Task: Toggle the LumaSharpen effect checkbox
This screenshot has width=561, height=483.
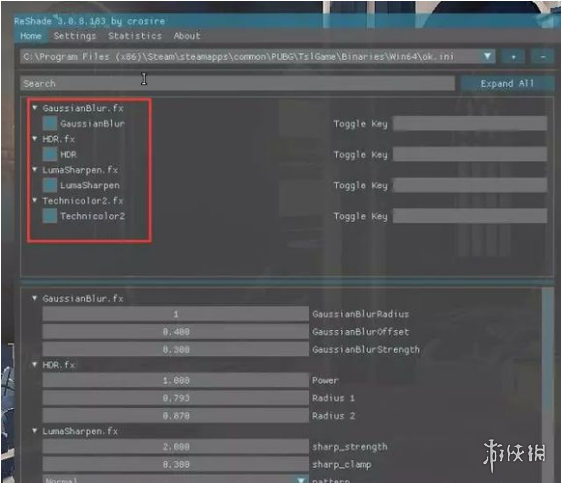Action: pos(50,185)
